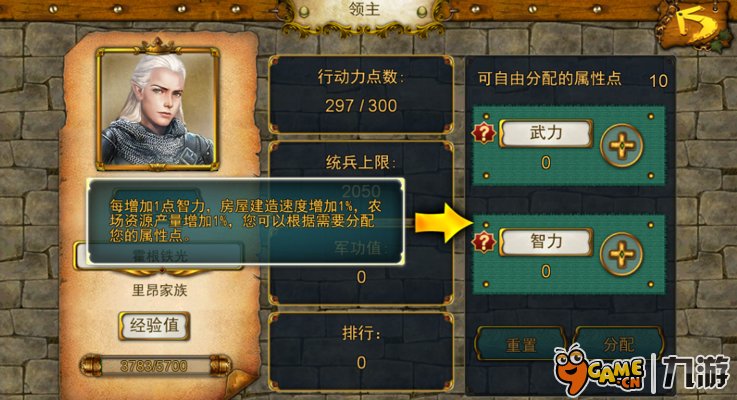This screenshot has width=737, height=400.
Task: Click the 领主 title tab at top
Action: [363, 11]
